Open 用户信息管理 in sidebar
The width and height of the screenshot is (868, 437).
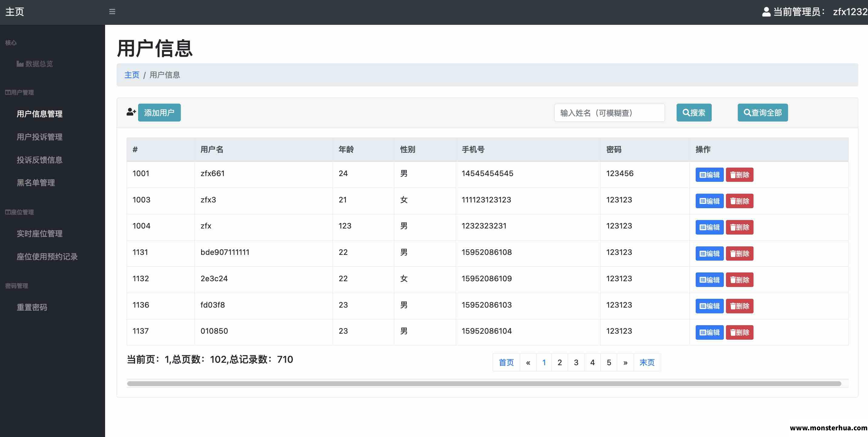[39, 114]
